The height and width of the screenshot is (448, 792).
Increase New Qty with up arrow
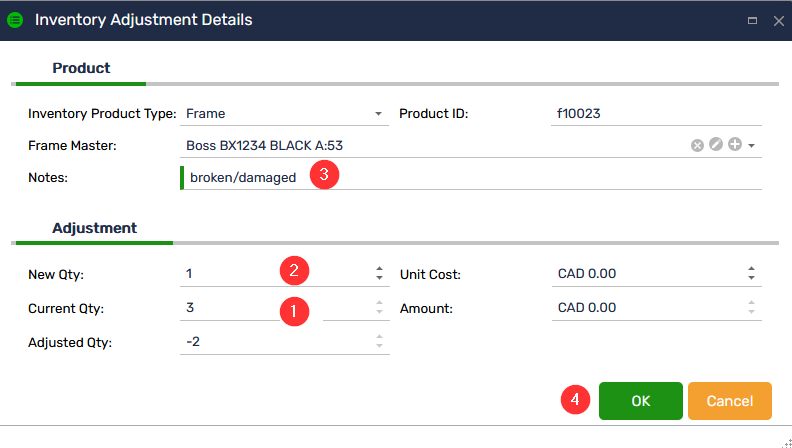[x=379, y=269]
